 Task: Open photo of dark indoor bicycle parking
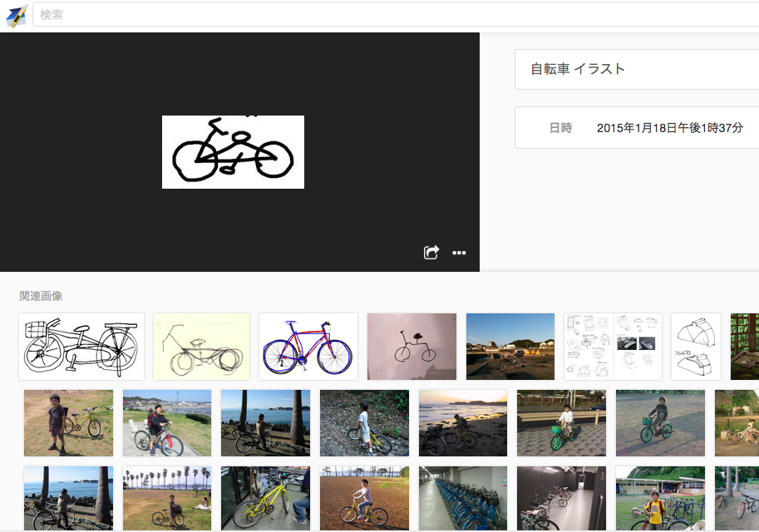[561, 498]
